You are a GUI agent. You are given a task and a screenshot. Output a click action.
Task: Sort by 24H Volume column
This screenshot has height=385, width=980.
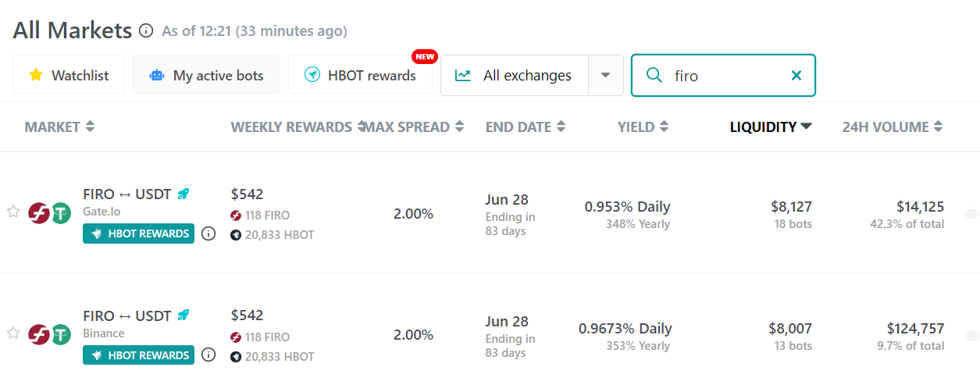tap(893, 127)
